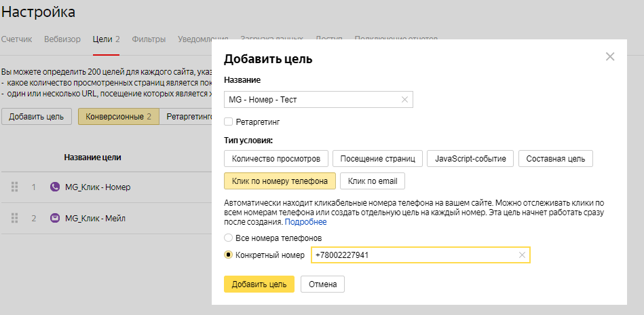This screenshot has width=644, height=315.
Task: Clear the phone number field with X icon
Action: click(521, 255)
